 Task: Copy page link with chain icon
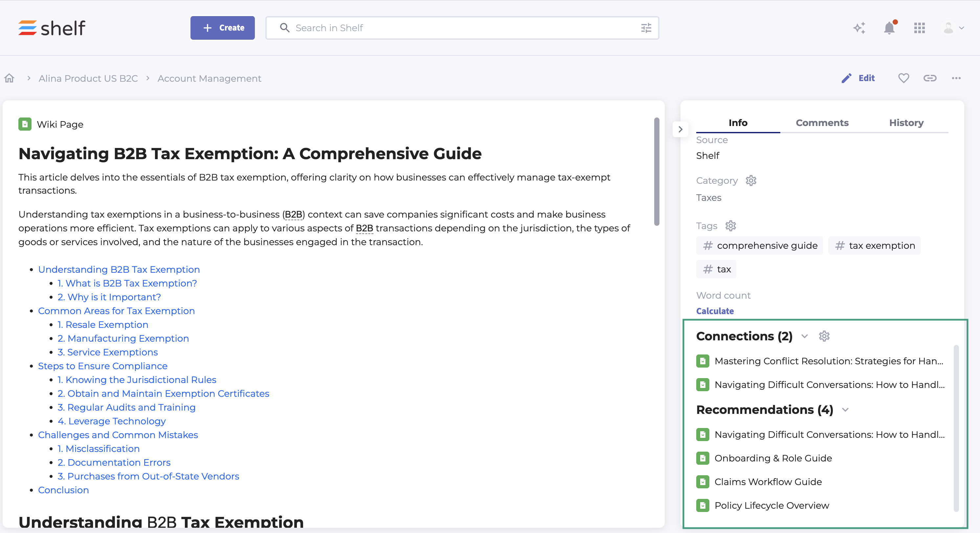pyautogui.click(x=930, y=78)
